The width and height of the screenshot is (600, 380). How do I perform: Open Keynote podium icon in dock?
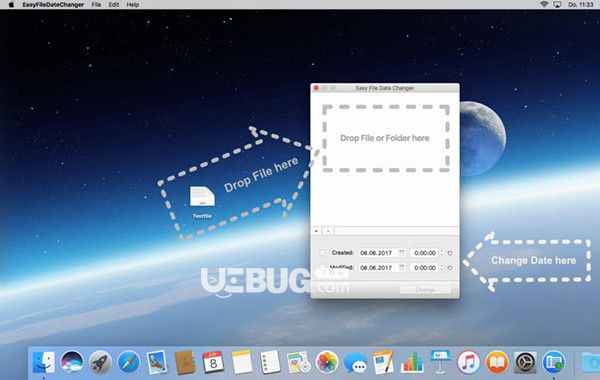440,362
